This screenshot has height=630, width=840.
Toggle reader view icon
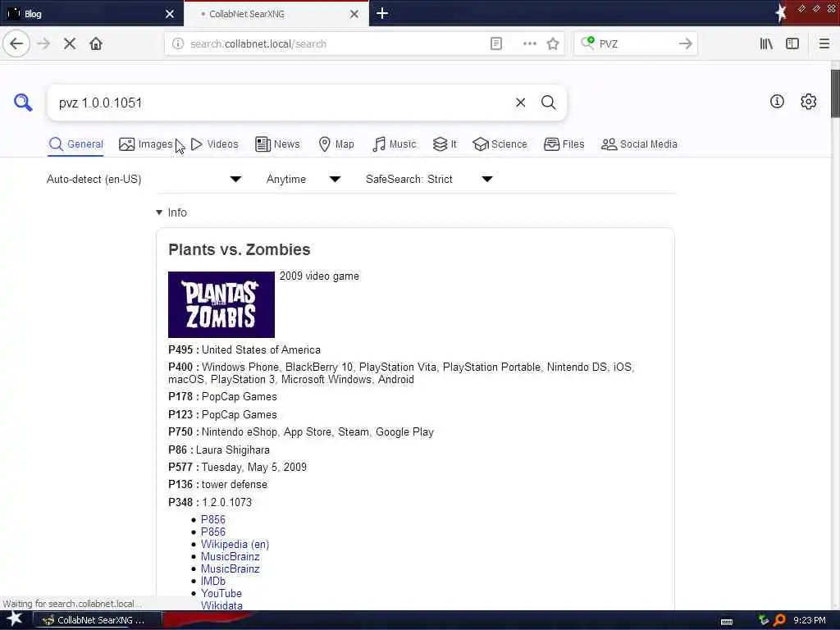click(496, 44)
